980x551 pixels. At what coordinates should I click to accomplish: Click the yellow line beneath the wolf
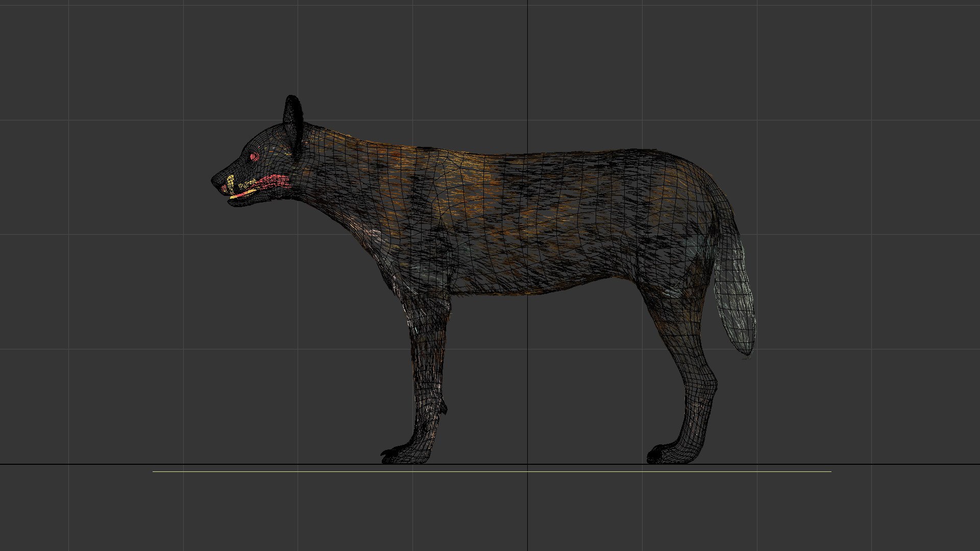click(492, 471)
